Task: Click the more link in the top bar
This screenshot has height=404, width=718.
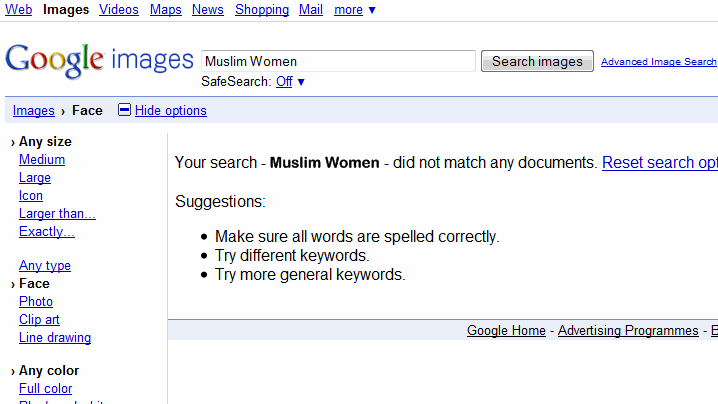Action: [348, 10]
